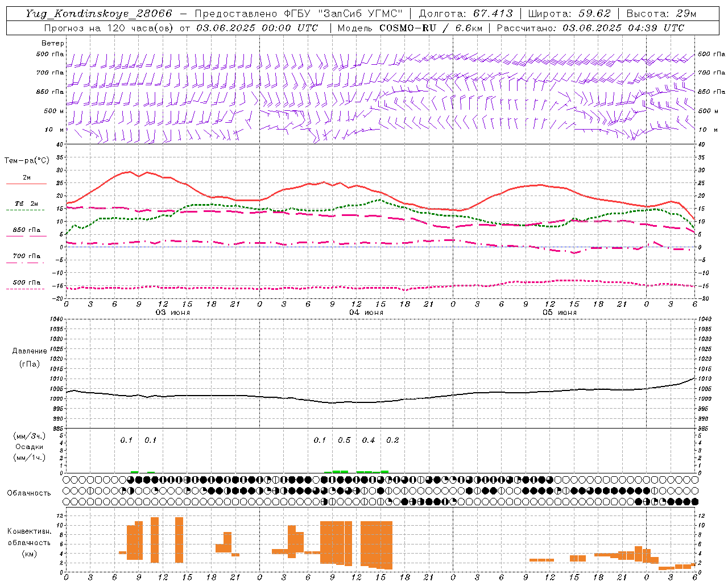Click the 0.4 precipitation amount
The width and height of the screenshot is (728, 582).
pos(369,440)
